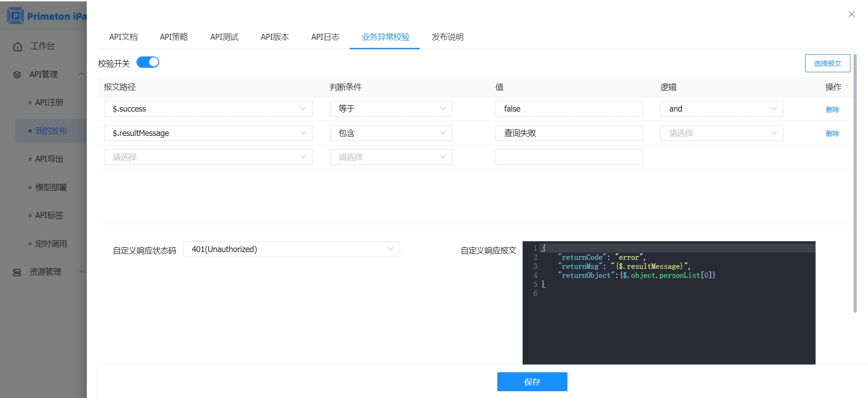Collapse the API管理 menu chevron
Image resolution: width=868 pixels, height=398 pixels.
pos(81,74)
